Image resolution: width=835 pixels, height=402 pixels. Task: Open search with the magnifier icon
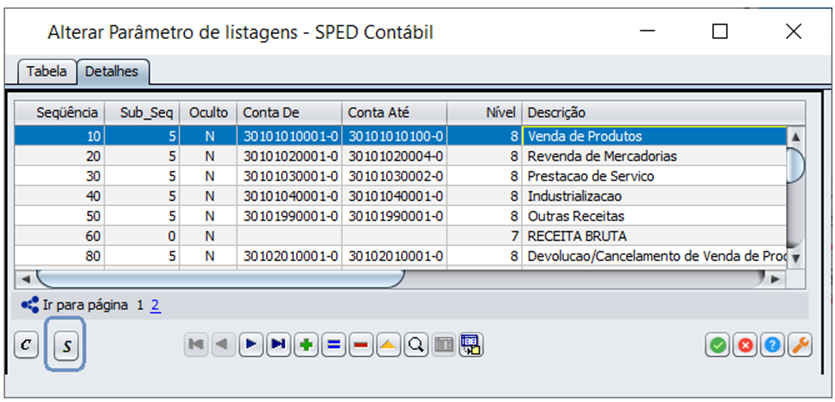tap(415, 345)
